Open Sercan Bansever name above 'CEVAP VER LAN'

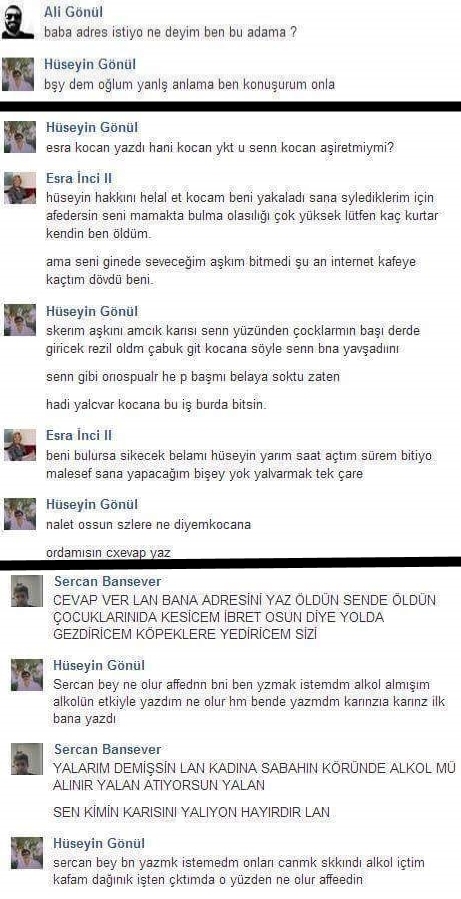(108, 581)
